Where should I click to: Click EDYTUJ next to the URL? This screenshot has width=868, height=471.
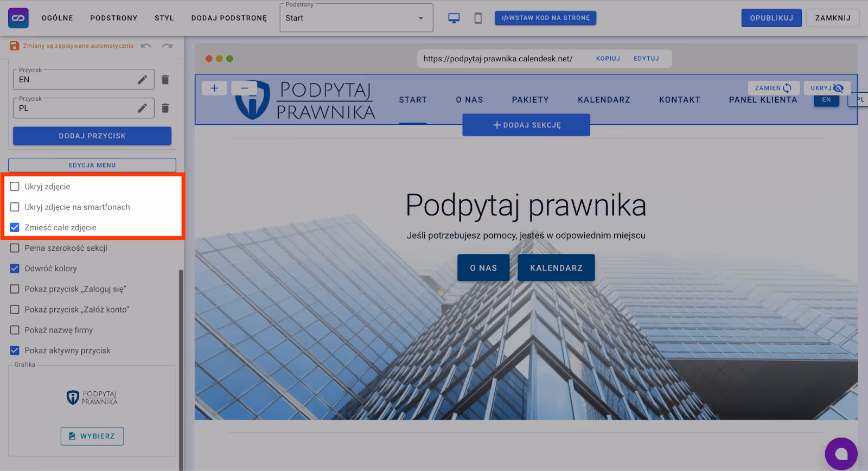coord(646,59)
